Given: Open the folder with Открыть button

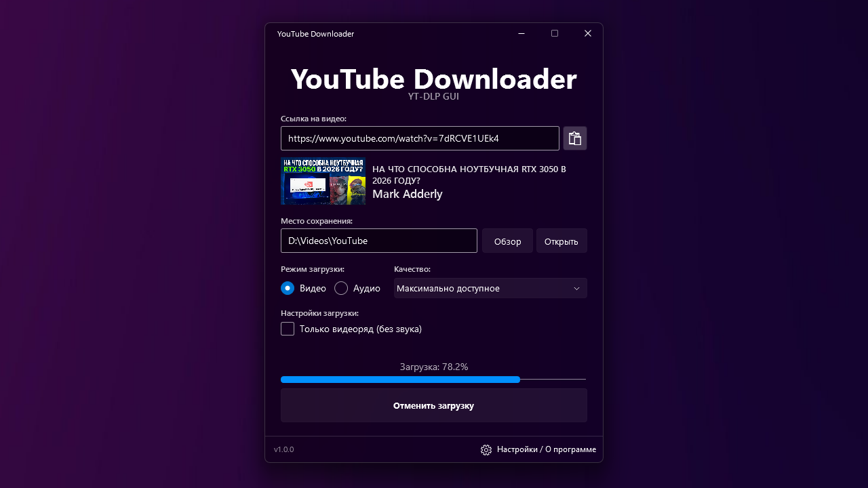Looking at the screenshot, I should point(561,241).
